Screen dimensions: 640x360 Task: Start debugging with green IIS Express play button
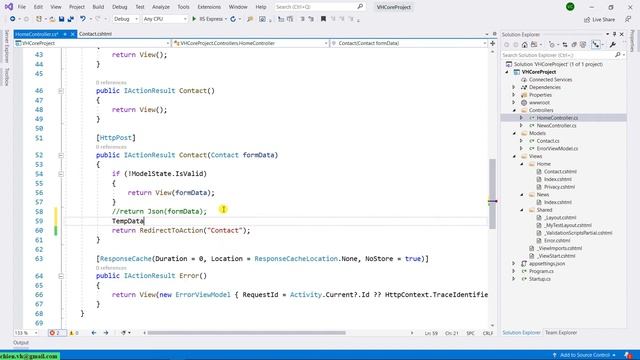pyautogui.click(x=194, y=19)
